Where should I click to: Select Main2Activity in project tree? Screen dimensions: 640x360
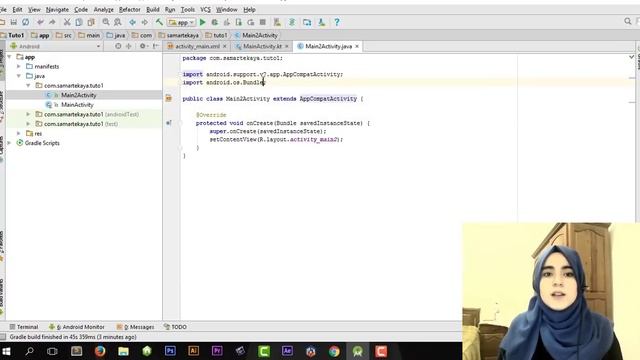click(78, 95)
